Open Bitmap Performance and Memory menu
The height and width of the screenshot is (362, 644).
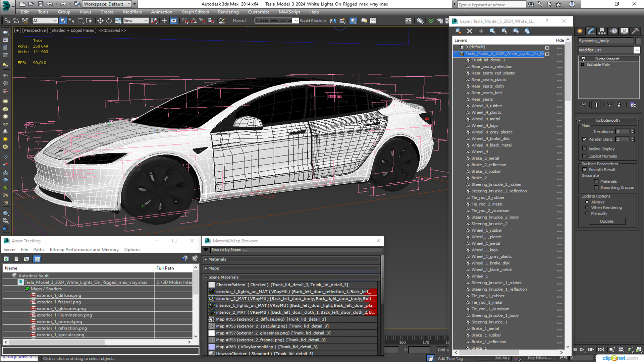coord(84,250)
